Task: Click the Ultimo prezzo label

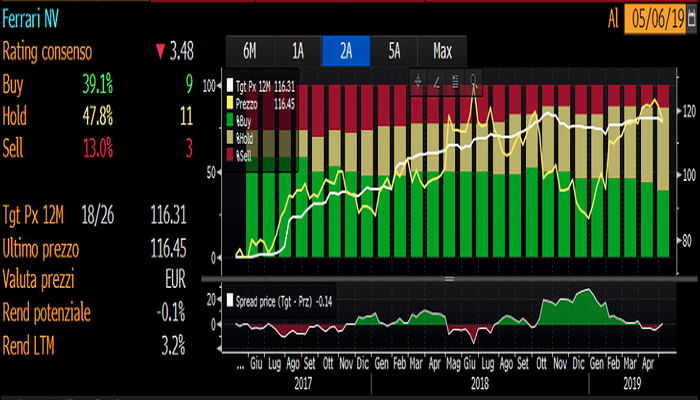Action: pyautogui.click(x=41, y=249)
